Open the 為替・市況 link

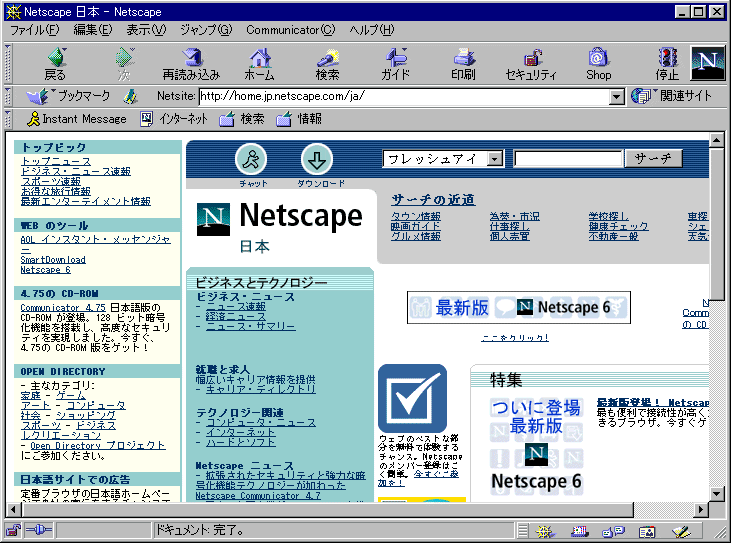(515, 216)
